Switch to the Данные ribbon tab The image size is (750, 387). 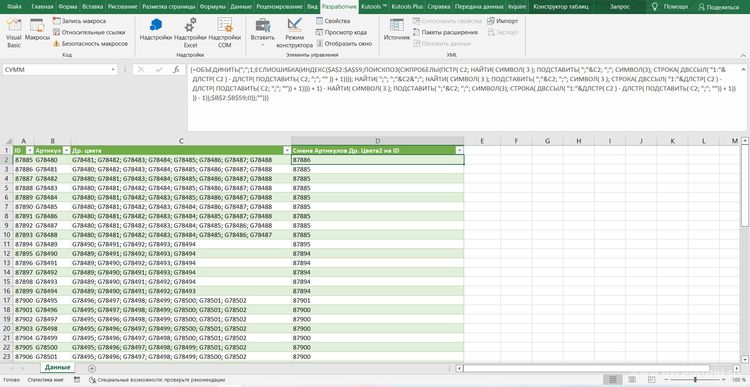[x=241, y=7]
